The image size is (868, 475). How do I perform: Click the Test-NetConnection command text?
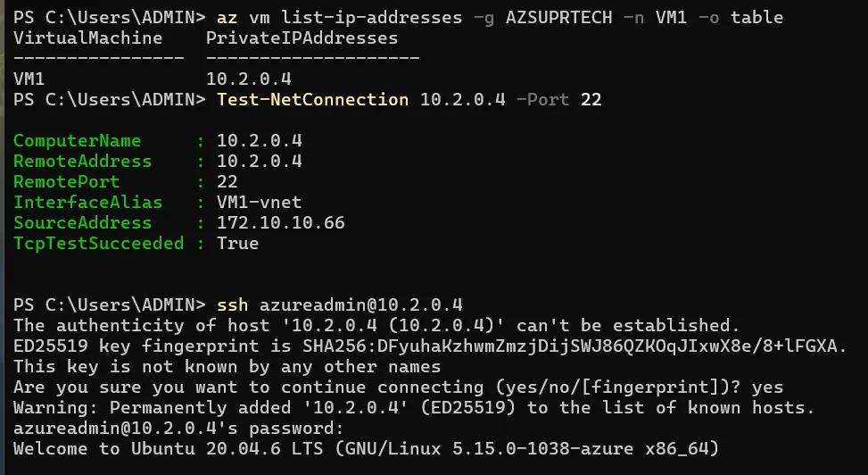pos(312,99)
